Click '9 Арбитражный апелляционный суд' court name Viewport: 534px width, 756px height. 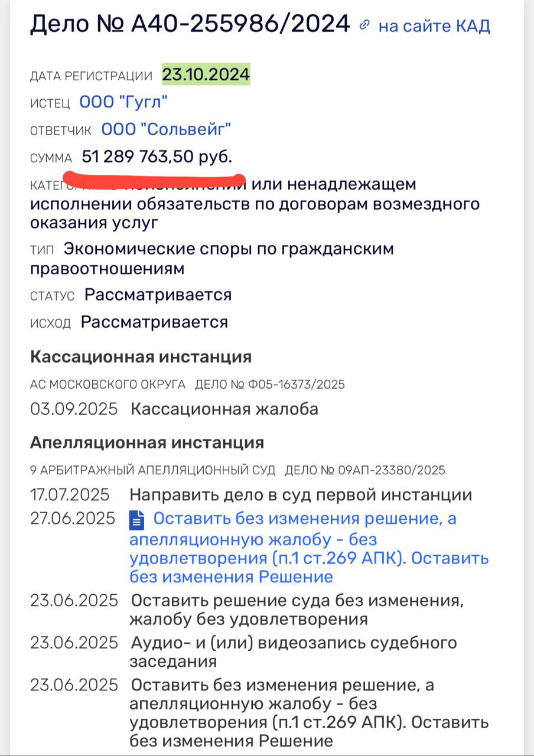pos(152,471)
